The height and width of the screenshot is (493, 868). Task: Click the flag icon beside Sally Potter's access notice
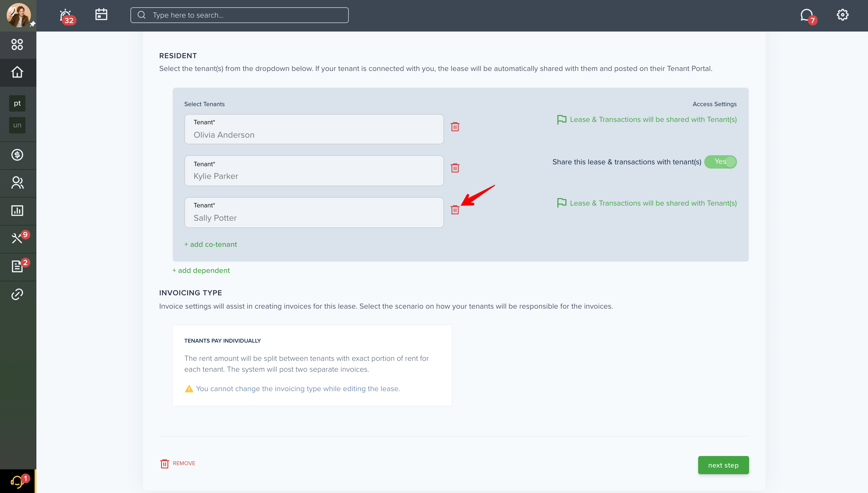pos(561,203)
